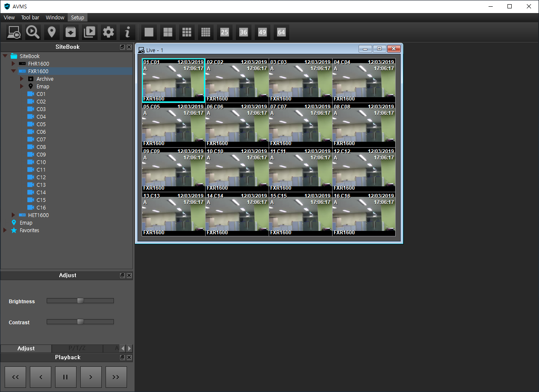Select the 25-channel split layout
The height and width of the screenshot is (392, 539).
[x=225, y=32]
